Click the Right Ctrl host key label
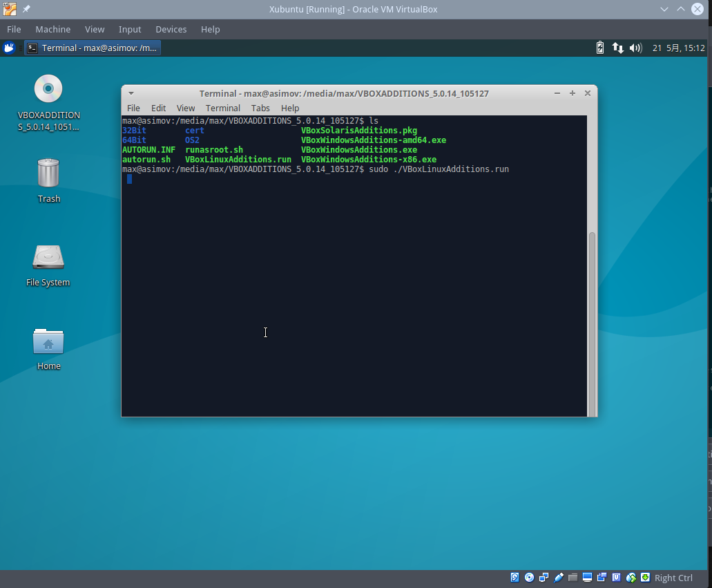712x588 pixels. tap(673, 578)
